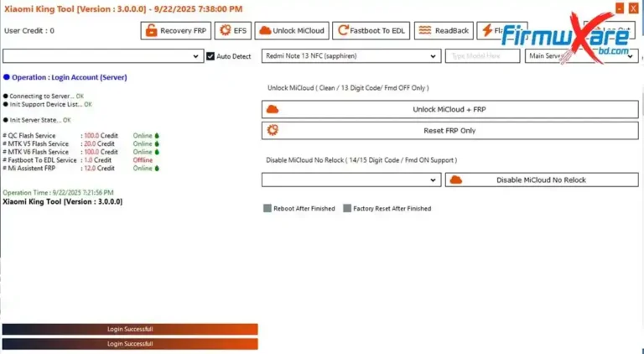
Task: Click the padlock icon on Recovery FRP
Action: (x=151, y=30)
